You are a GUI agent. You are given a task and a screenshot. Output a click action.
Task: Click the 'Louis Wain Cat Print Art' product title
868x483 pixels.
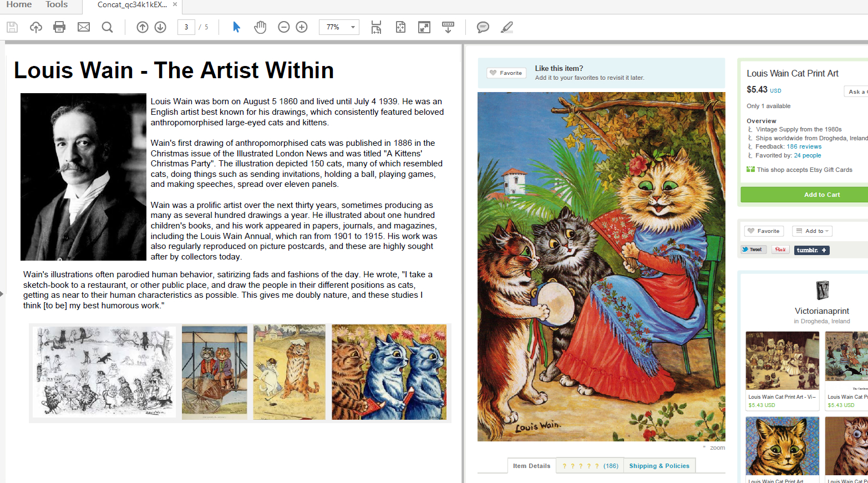pyautogui.click(x=792, y=73)
